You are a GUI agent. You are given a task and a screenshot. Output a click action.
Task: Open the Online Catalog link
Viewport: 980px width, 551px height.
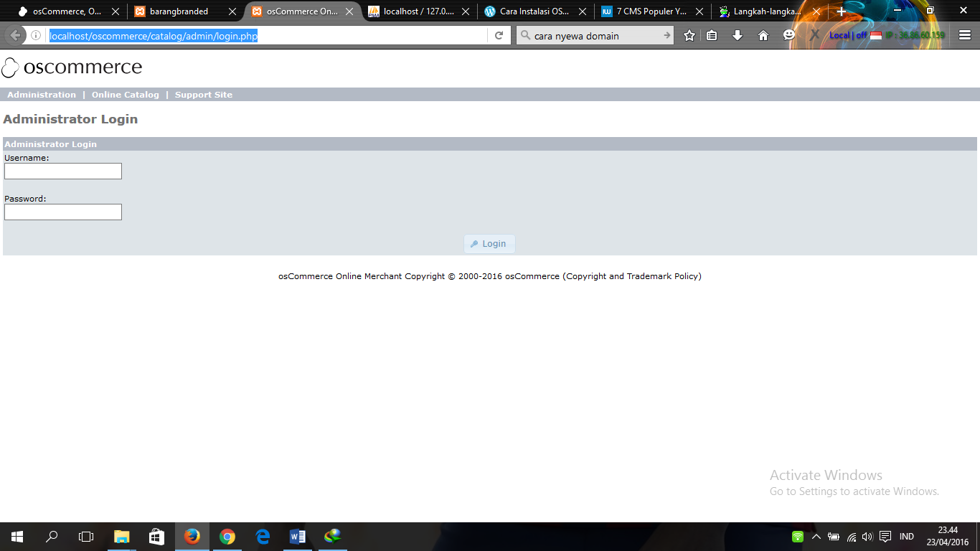pos(126,95)
